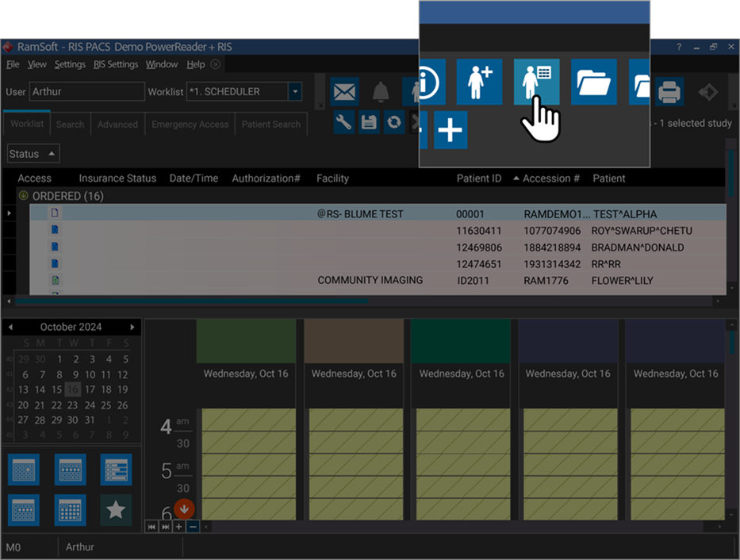740x560 pixels.
Task: Select the FLOWER^LILY patient row
Action: click(x=621, y=280)
